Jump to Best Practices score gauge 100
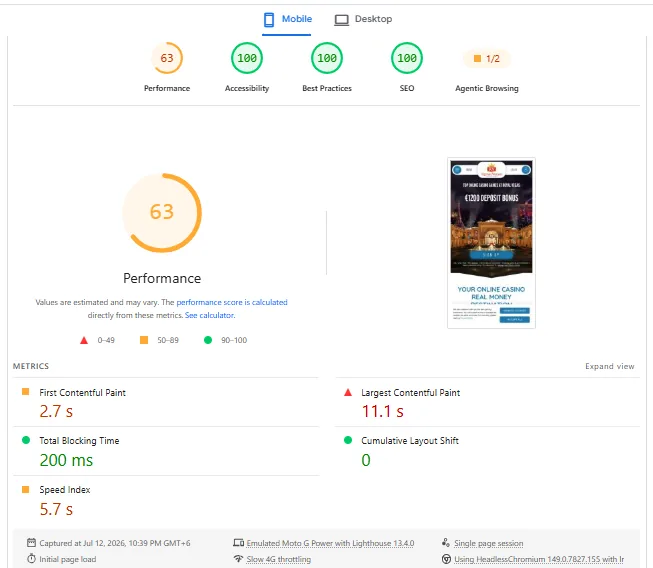 327,58
